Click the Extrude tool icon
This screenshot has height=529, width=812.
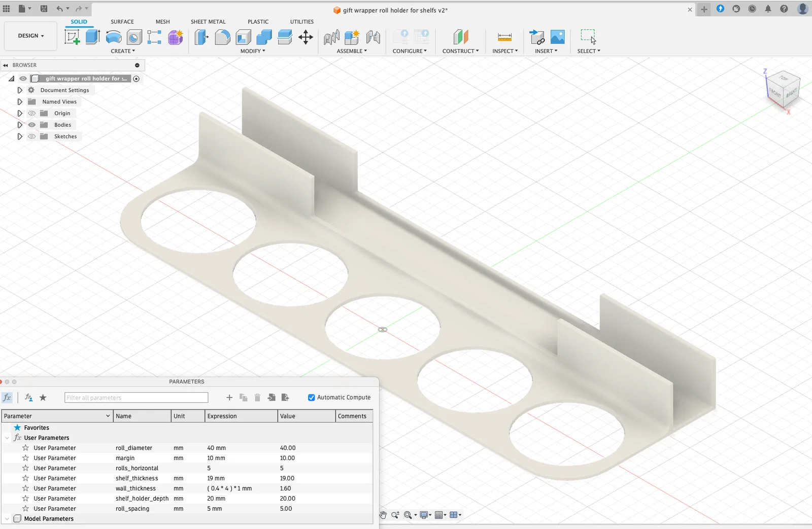92,37
